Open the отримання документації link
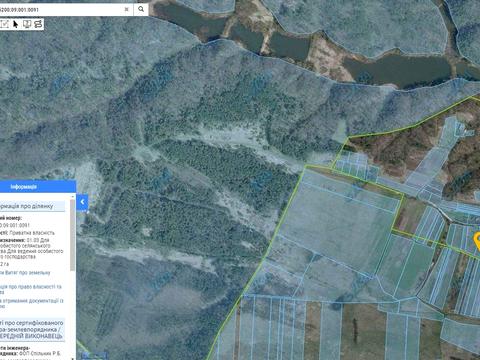 (x=32, y=303)
